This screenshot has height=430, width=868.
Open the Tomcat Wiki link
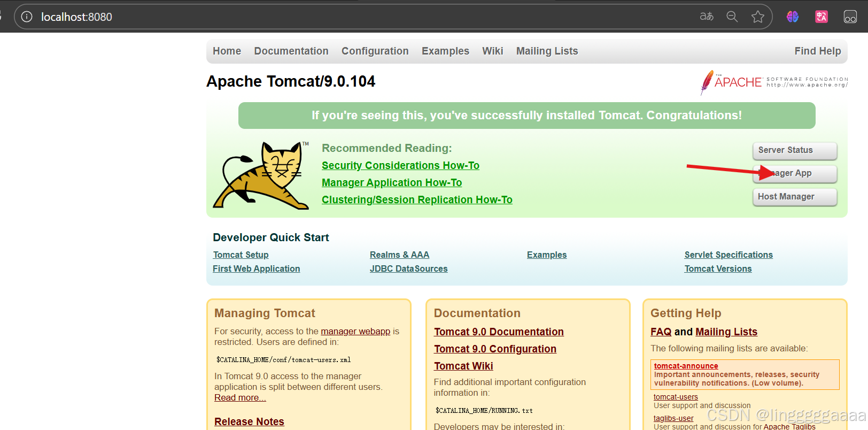tap(463, 366)
